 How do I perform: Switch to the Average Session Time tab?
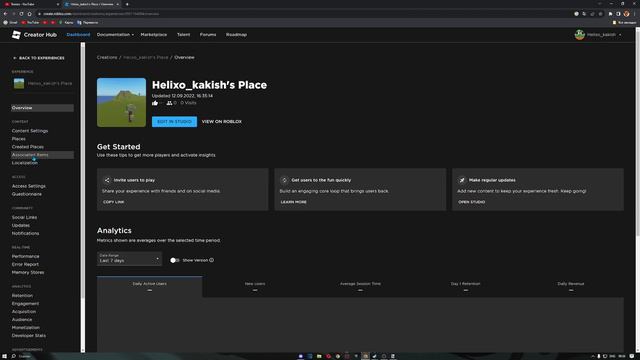click(x=360, y=287)
